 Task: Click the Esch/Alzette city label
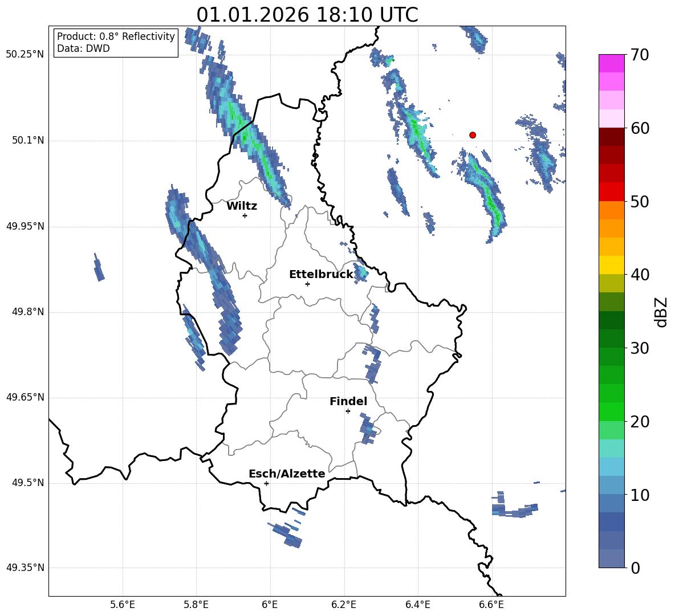(287, 474)
